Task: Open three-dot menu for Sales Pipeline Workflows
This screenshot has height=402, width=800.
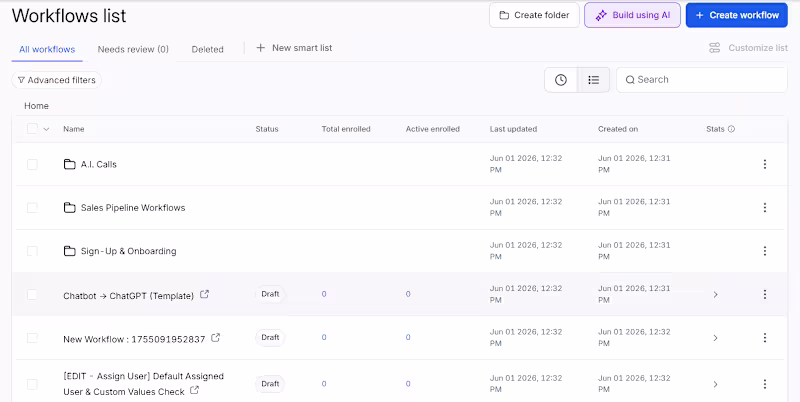Action: pos(765,208)
